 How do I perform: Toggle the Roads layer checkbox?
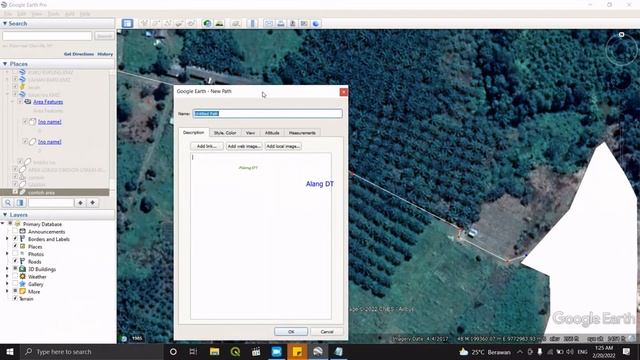[x=15, y=261]
